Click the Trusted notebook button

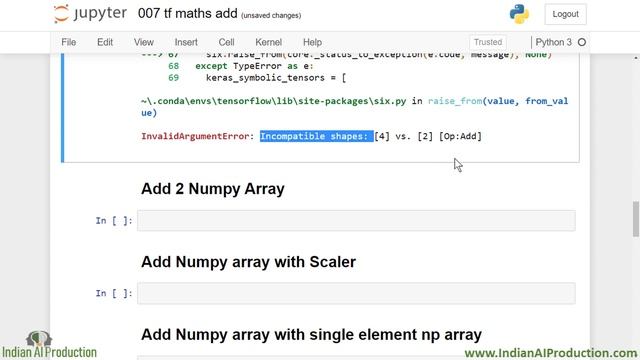488,42
